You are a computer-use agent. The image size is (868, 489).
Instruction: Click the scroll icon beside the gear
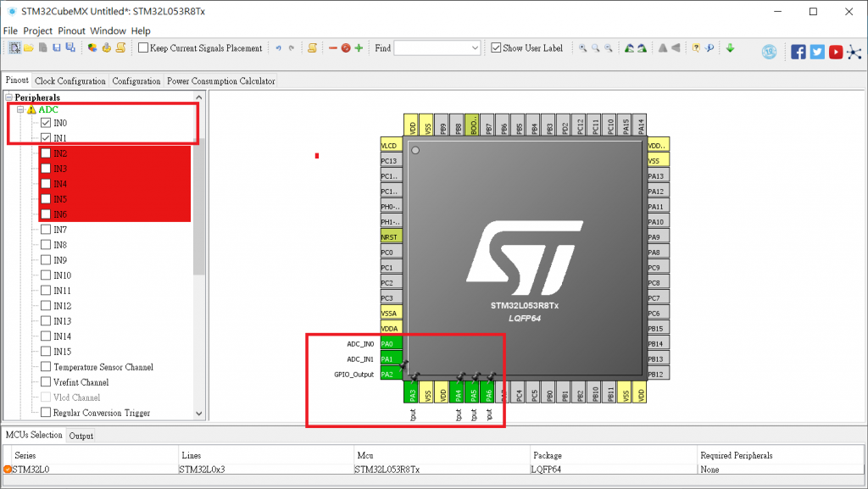(120, 48)
